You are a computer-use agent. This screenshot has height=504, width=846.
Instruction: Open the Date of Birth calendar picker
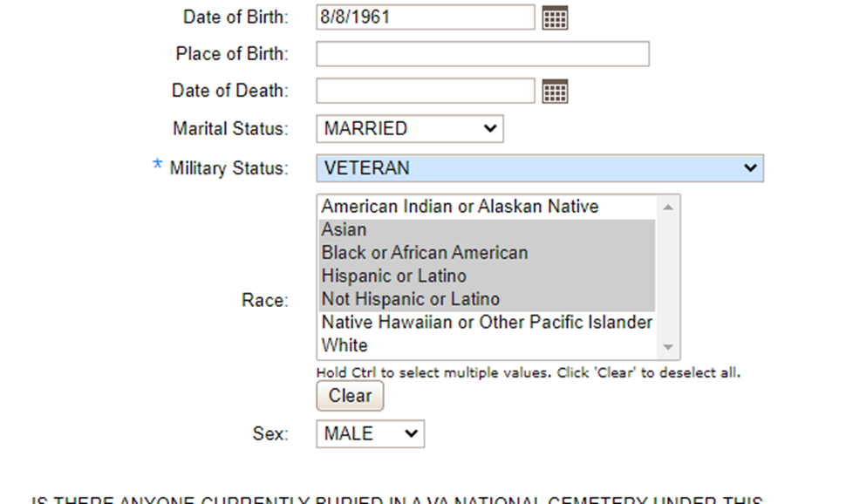click(555, 17)
